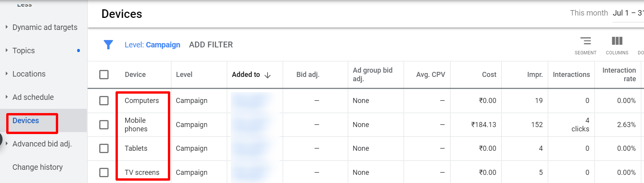Expand the Dynamic ad targets arrow
The width and height of the screenshot is (644, 183).
pos(7,27)
